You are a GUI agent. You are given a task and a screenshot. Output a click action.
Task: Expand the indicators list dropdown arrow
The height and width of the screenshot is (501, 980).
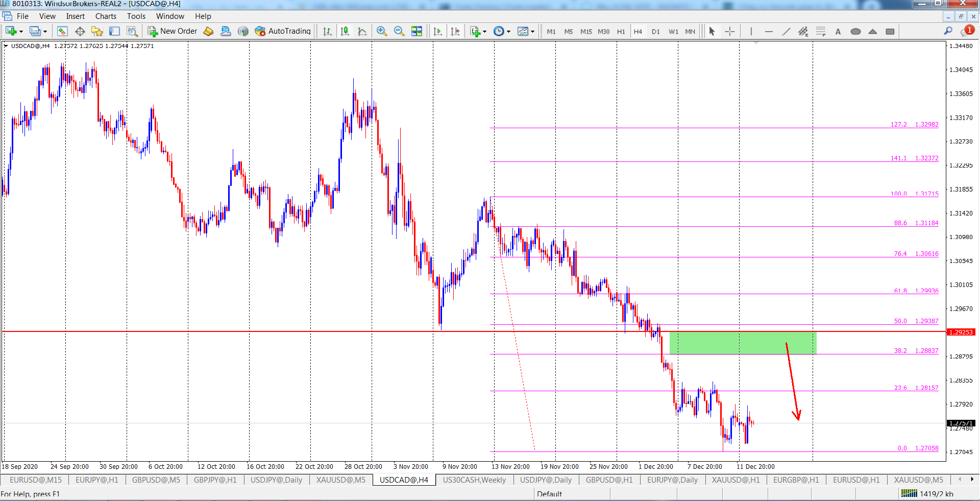coord(484,32)
